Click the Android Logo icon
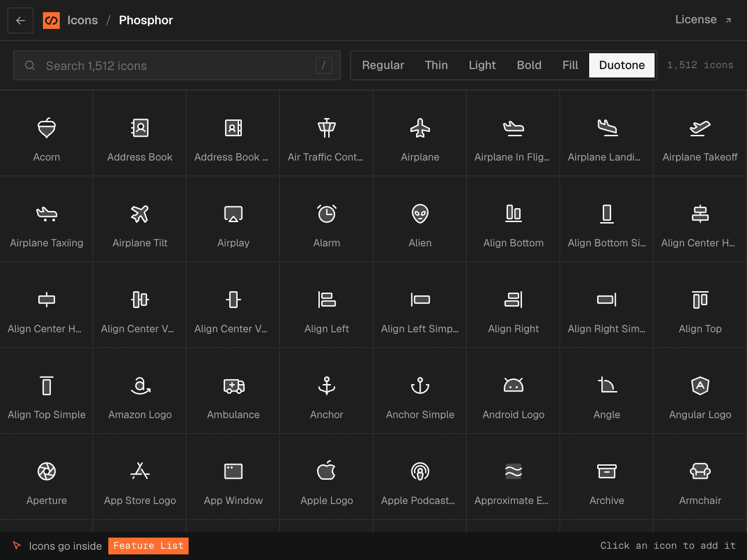The width and height of the screenshot is (747, 560). (x=514, y=391)
